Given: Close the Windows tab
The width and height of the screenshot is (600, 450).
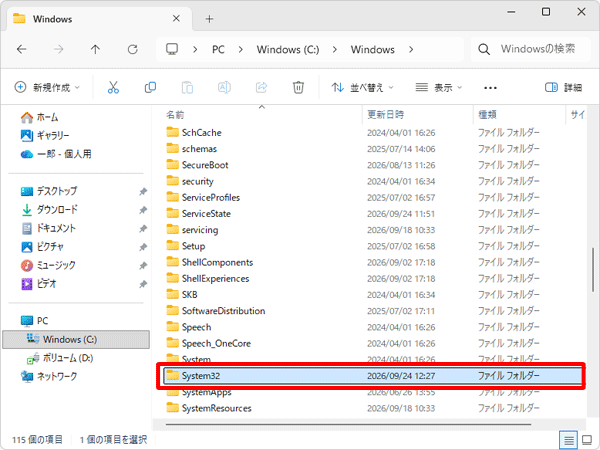Looking at the screenshot, I should click(x=176, y=18).
